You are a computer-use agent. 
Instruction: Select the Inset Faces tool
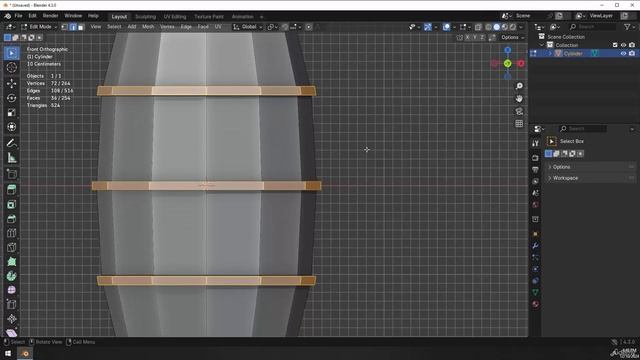click(x=11, y=204)
